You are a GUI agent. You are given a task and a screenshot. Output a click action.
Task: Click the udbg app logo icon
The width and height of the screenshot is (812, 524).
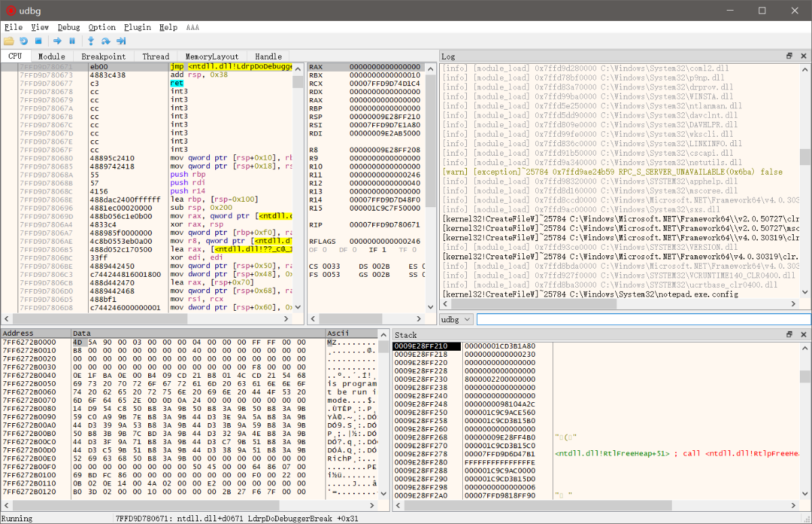[11, 10]
